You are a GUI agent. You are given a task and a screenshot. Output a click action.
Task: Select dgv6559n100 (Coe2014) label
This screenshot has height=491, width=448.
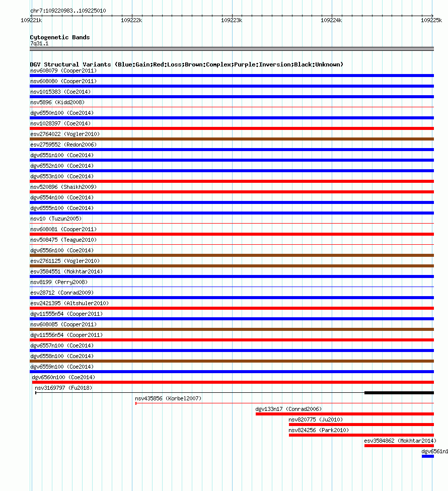coord(62,367)
